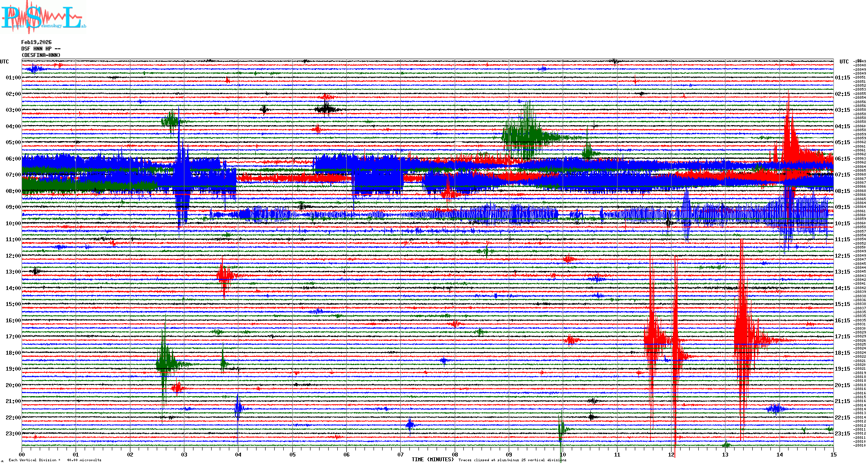
Task: Click the Feb19,2026 date label
Action: (36, 42)
